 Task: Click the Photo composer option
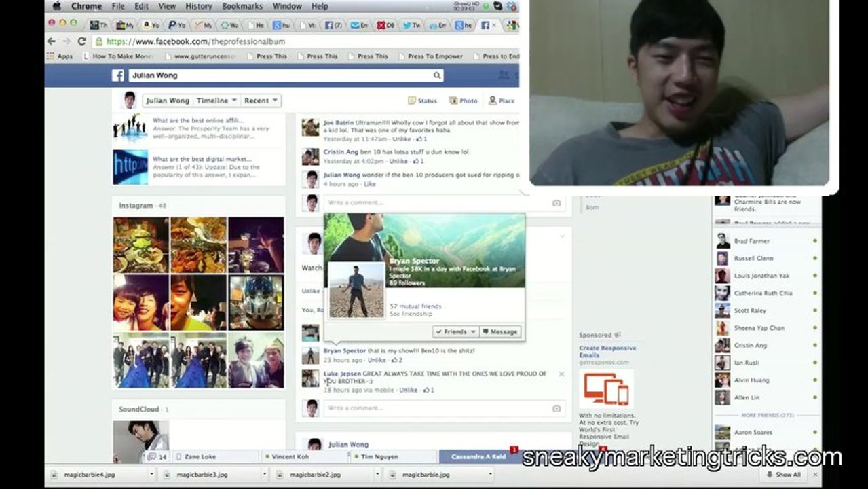tap(464, 101)
